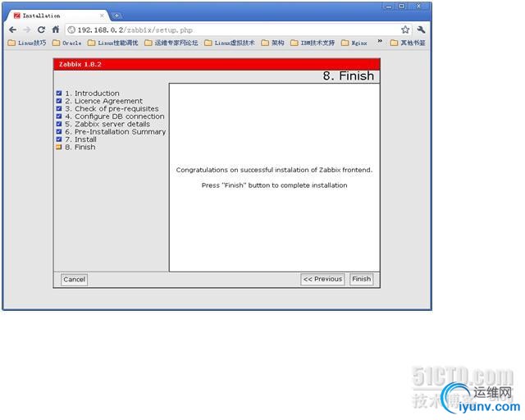Click the large "8. Finish" page heading
Image resolution: width=525 pixels, height=420 pixels.
click(348, 76)
